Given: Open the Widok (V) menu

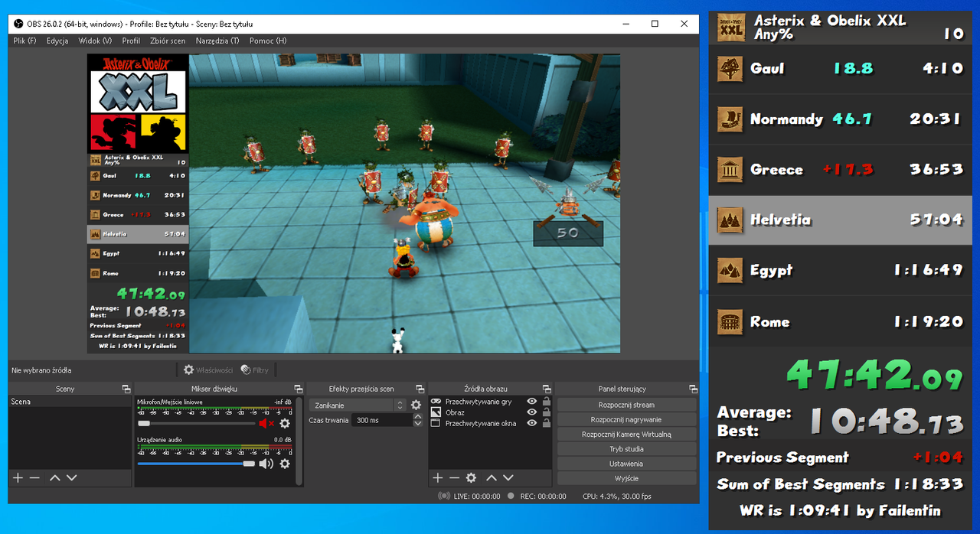Looking at the screenshot, I should pos(95,41).
